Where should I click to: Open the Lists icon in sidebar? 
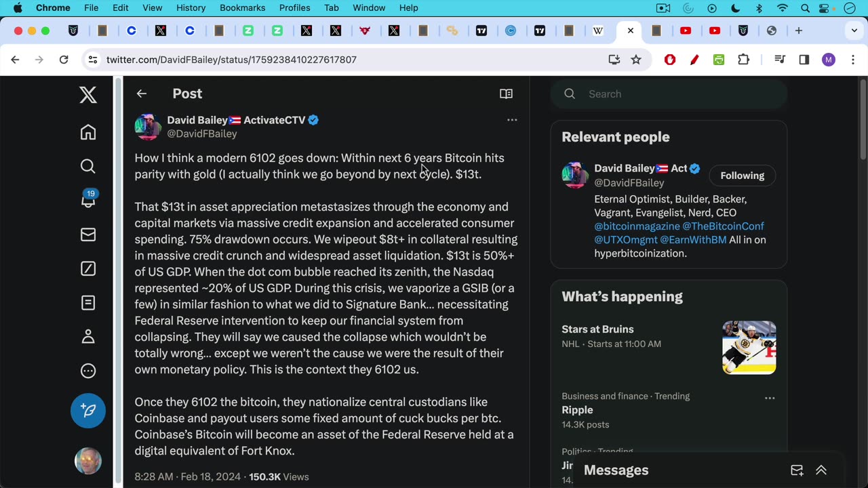pos(88,302)
